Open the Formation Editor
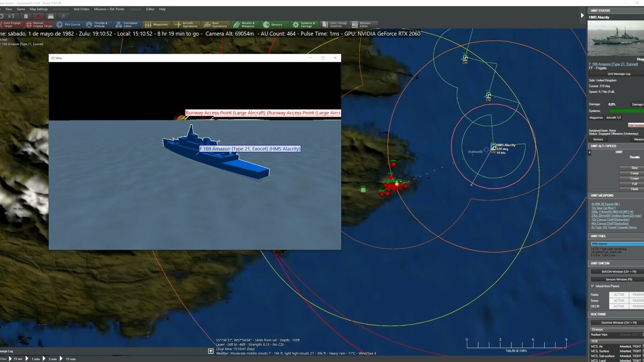This screenshot has width=644, height=362. tap(127, 25)
